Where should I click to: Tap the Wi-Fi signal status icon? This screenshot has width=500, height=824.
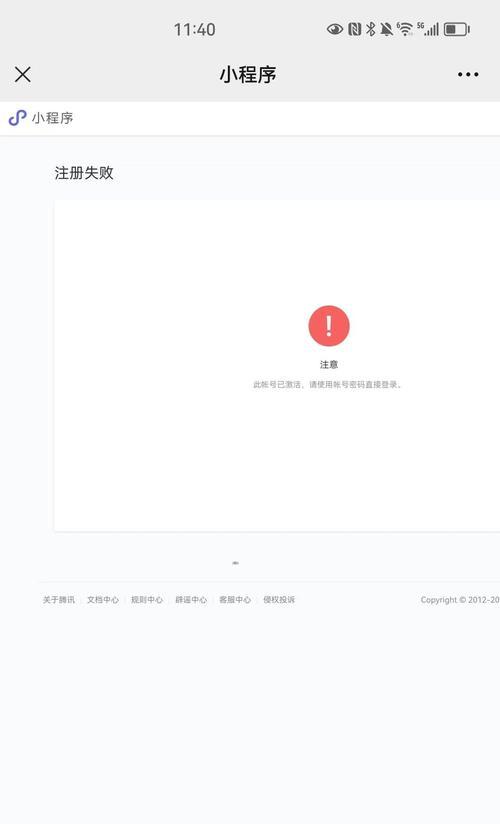click(404, 29)
